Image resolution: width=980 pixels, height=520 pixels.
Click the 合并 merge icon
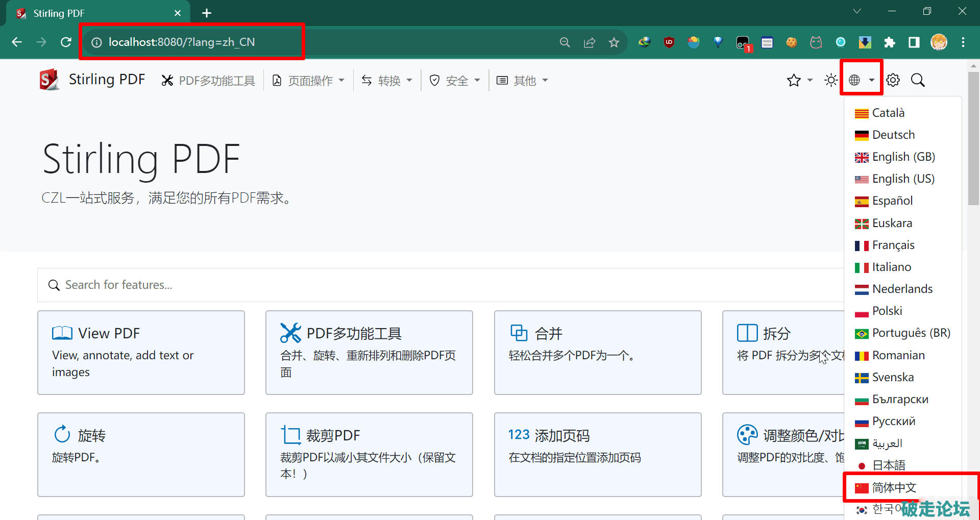pyautogui.click(x=519, y=333)
